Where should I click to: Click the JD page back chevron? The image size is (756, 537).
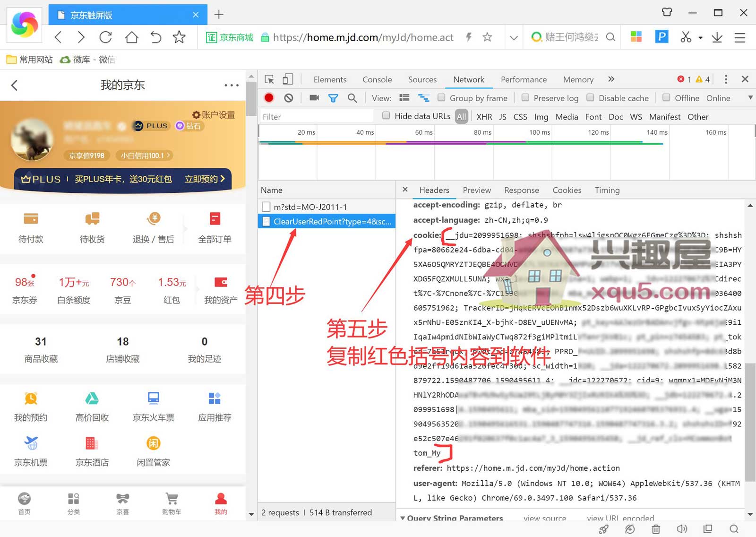coord(15,85)
